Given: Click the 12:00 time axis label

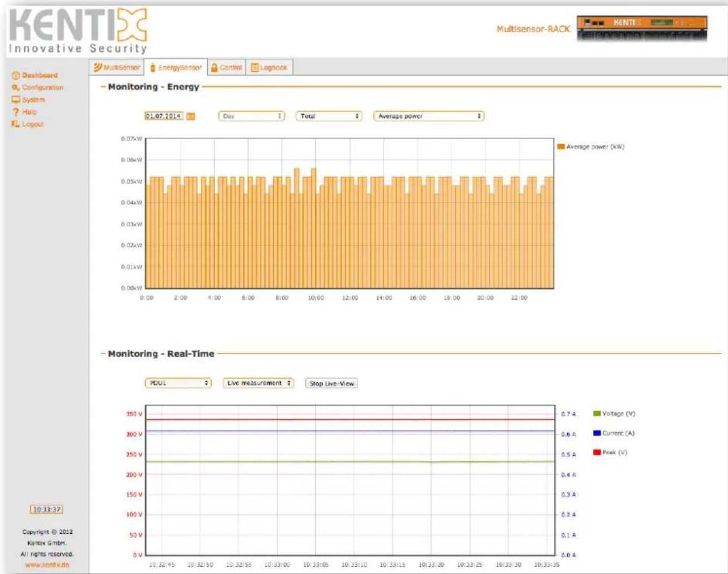Looking at the screenshot, I should [350, 298].
